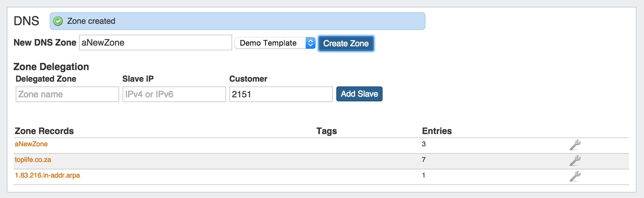The image size is (644, 198).
Task: Click the Tags column header
Action: [326, 131]
